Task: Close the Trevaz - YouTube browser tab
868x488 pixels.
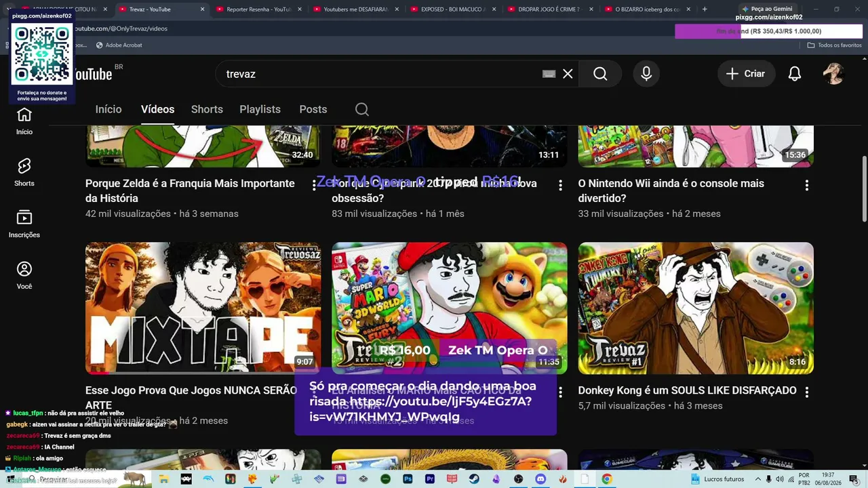Action: (202, 9)
